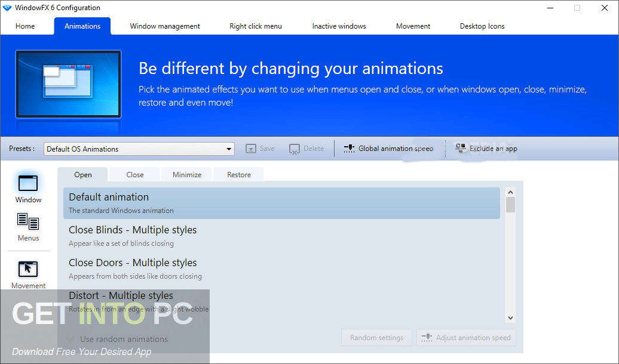The image size is (619, 364).
Task: Select the Menus animations icon
Action: [28, 221]
